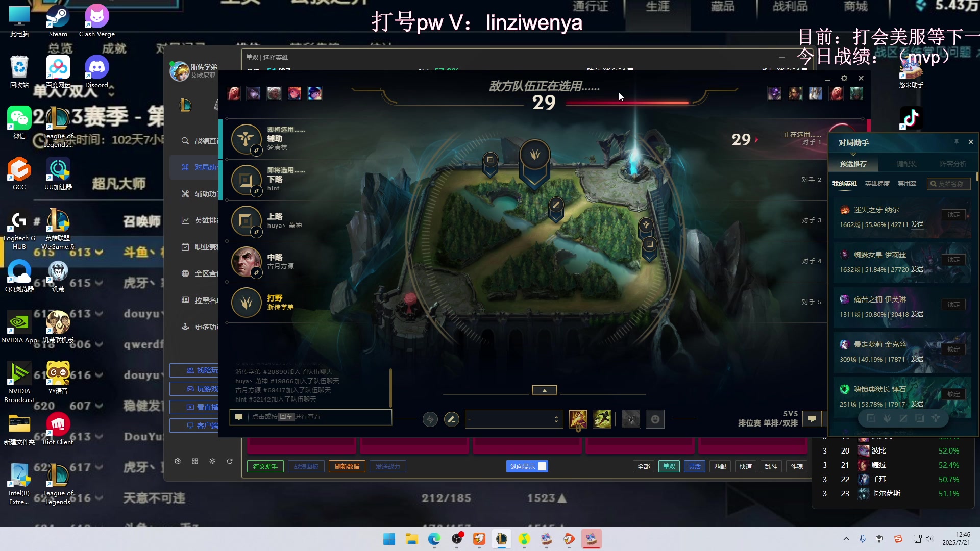This screenshot has height=551, width=980.
Task: Open the ward skin selector
Action: 631,419
